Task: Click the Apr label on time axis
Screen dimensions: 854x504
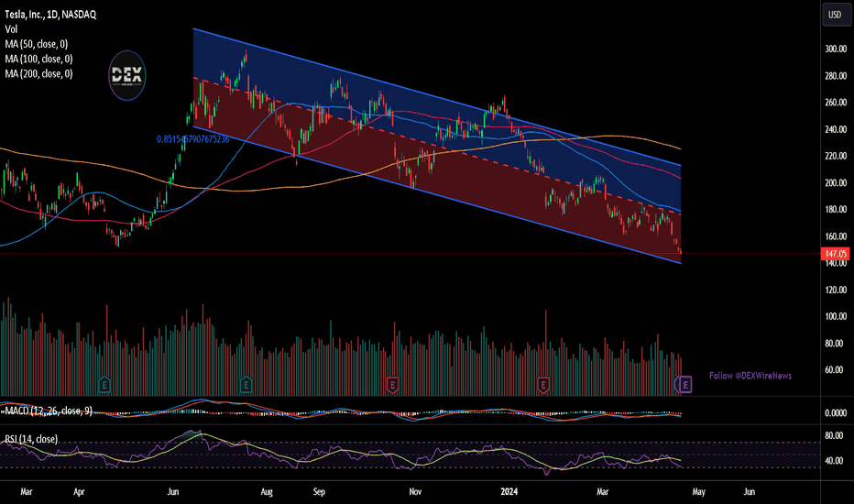Action: (79, 492)
